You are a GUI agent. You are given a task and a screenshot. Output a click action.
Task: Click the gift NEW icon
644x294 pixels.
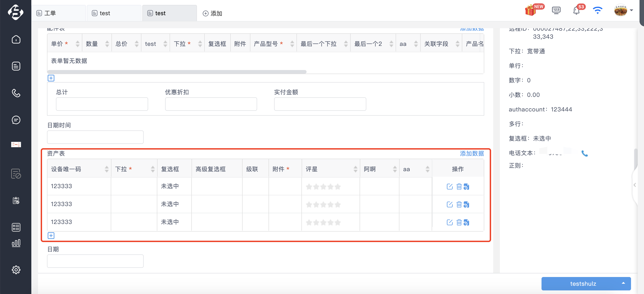click(531, 11)
